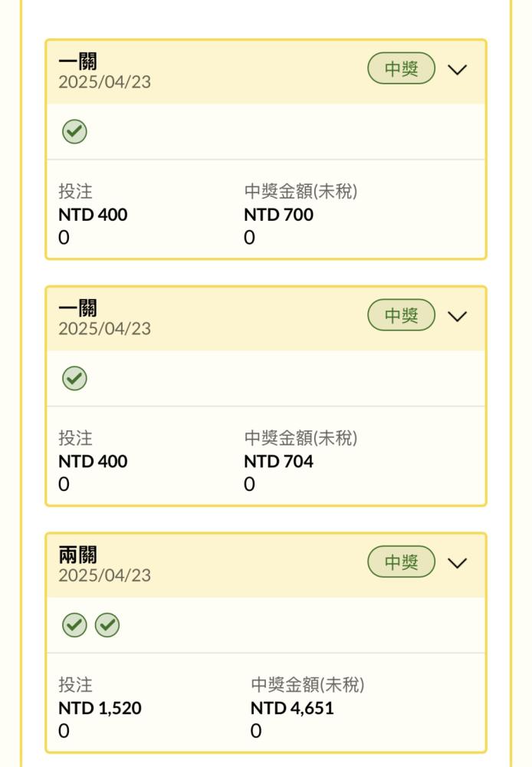532x767 pixels.
Task: Select the first 一關 title heading
Action: coord(77,61)
